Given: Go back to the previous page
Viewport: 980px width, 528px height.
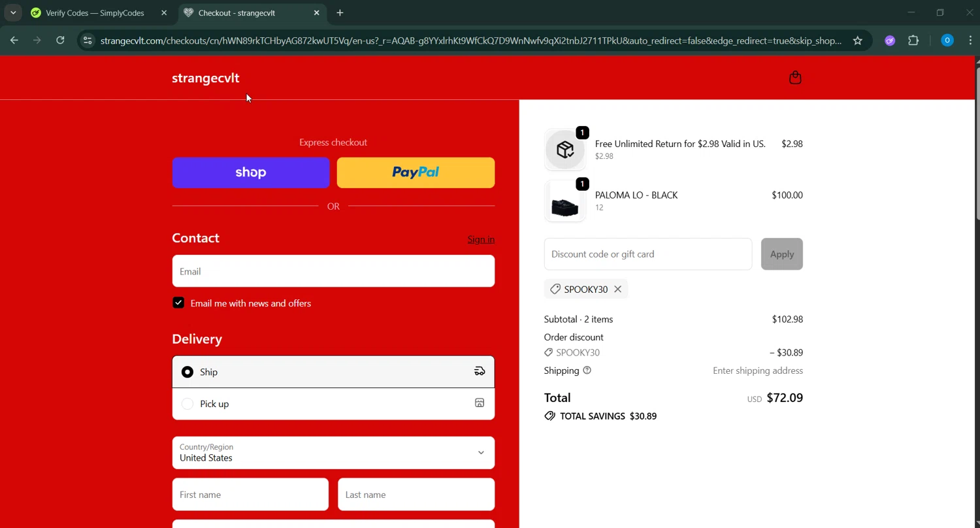Looking at the screenshot, I should (x=14, y=41).
